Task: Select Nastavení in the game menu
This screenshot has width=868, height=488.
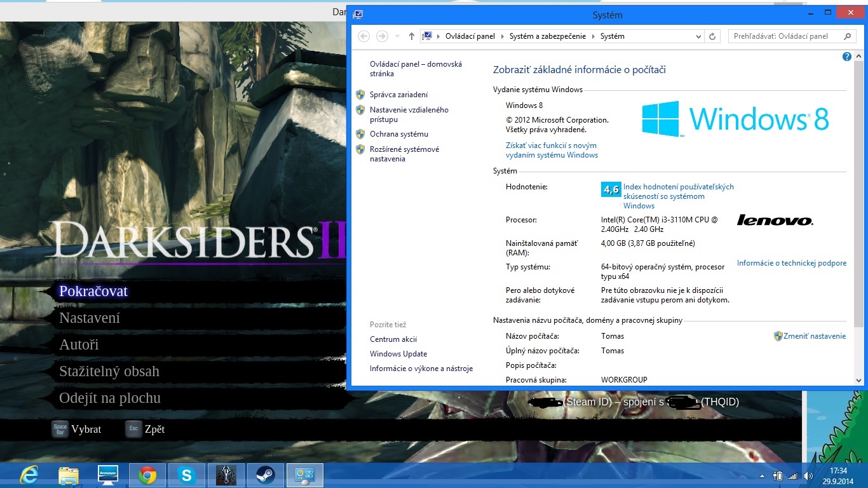Action: tap(90, 318)
